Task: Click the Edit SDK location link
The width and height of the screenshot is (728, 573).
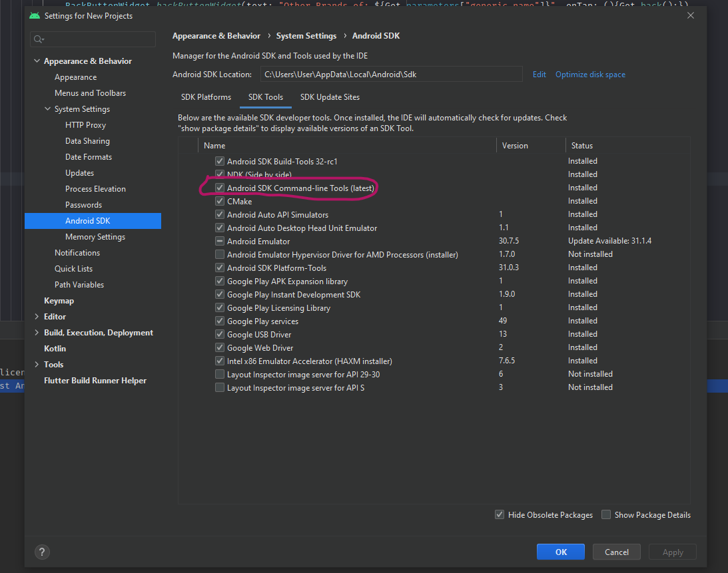Action: tap(539, 75)
